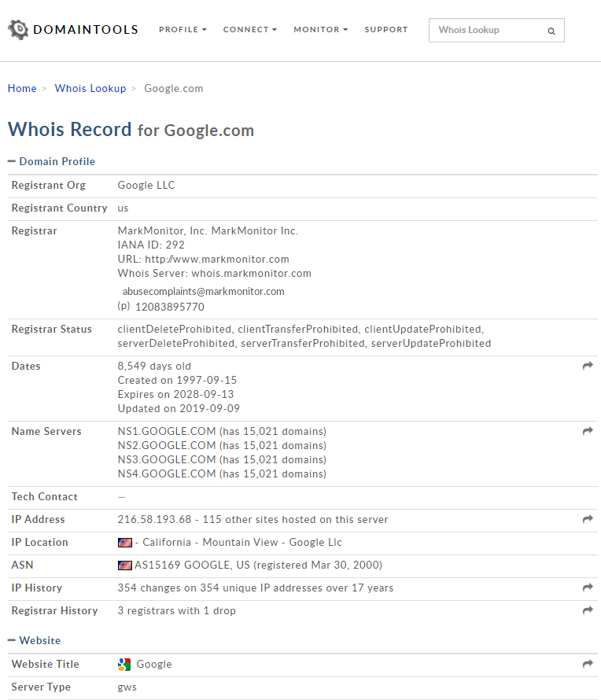Click the share arrow in IP History row
Viewport: 601px width, 700px height.
[588, 588]
